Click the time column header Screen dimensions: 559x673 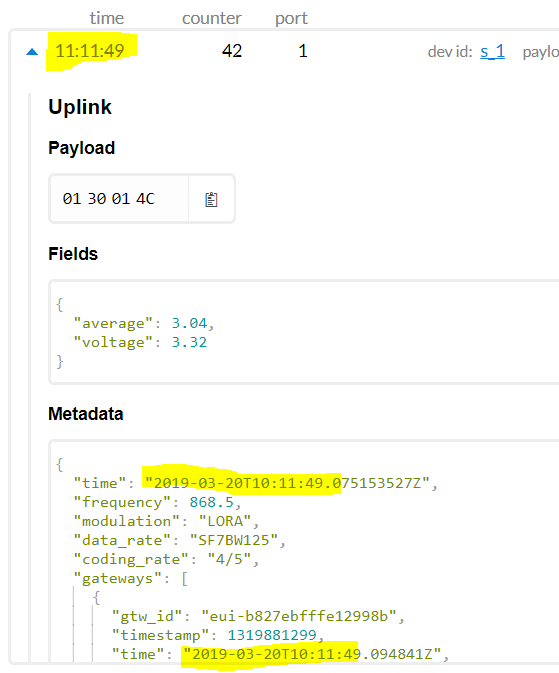point(106,18)
